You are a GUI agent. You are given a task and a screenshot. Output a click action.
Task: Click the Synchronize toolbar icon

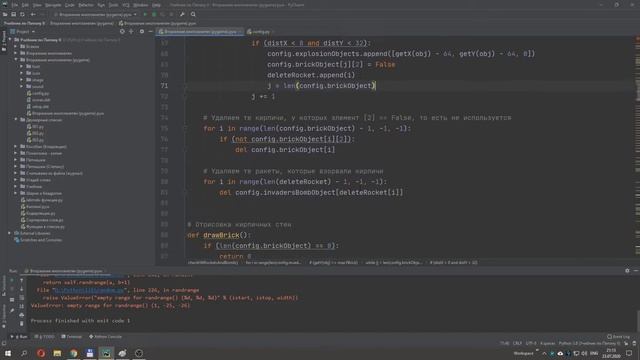22,14
